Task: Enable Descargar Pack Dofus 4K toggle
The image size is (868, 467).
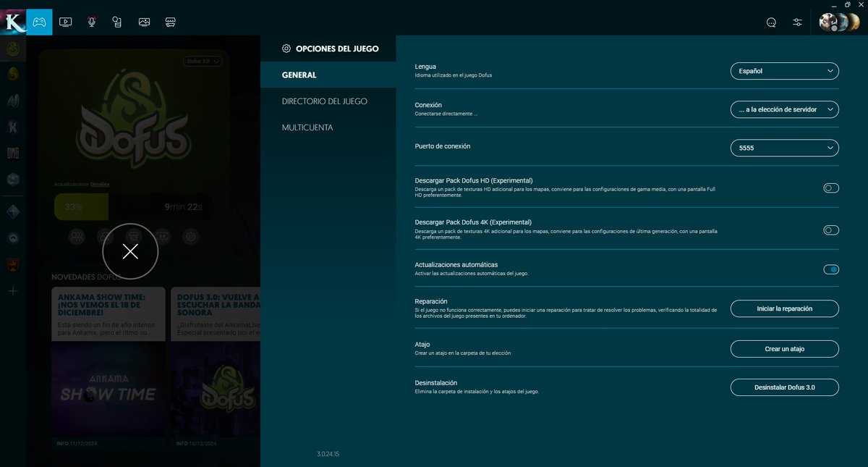Action: pos(831,230)
